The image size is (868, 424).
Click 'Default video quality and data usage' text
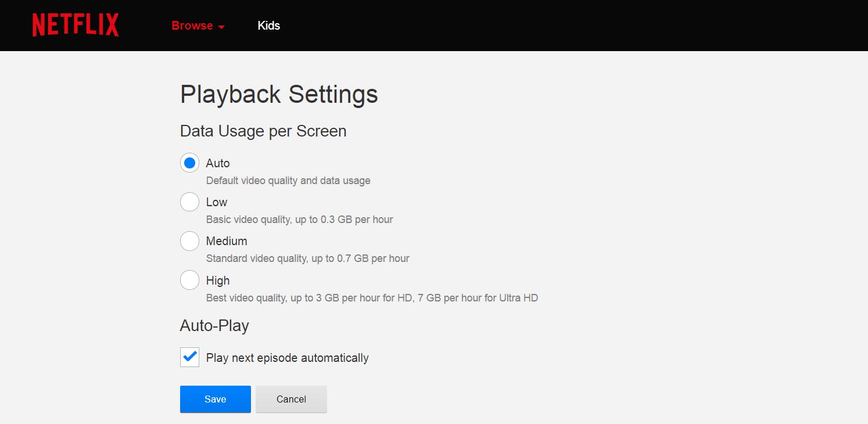click(288, 181)
